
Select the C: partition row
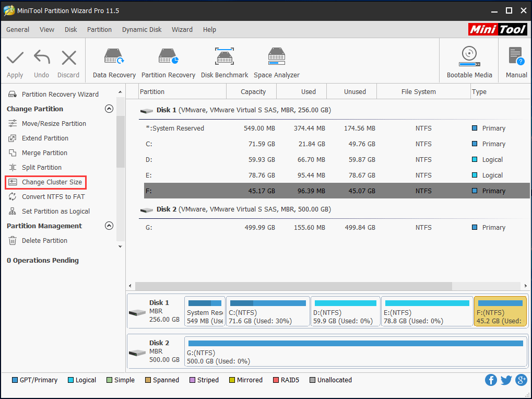coord(337,144)
